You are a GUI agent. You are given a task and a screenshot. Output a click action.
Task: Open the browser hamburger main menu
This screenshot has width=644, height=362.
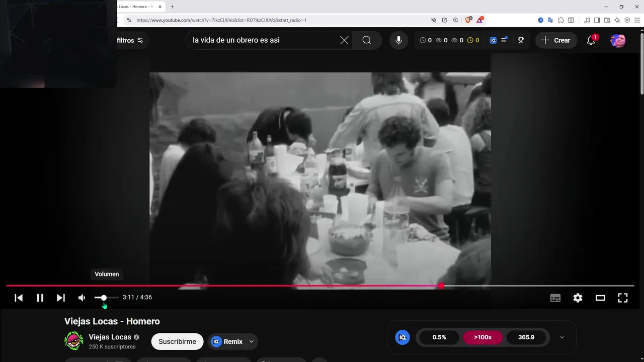click(x=637, y=20)
